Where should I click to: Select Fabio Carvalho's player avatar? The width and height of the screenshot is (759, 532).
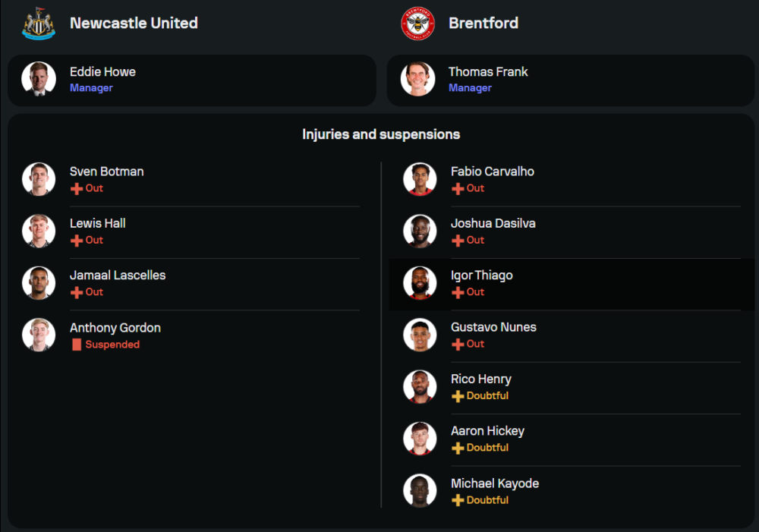[420, 179]
